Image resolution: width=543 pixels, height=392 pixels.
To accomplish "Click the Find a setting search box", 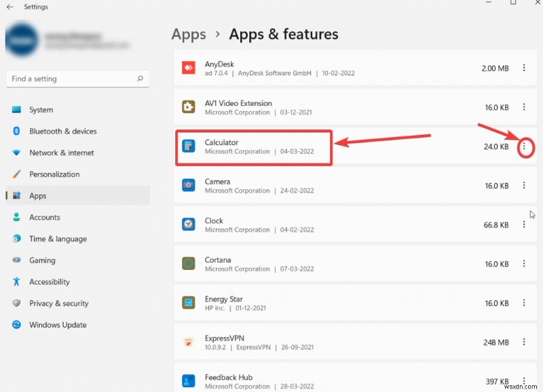I will click(x=77, y=79).
